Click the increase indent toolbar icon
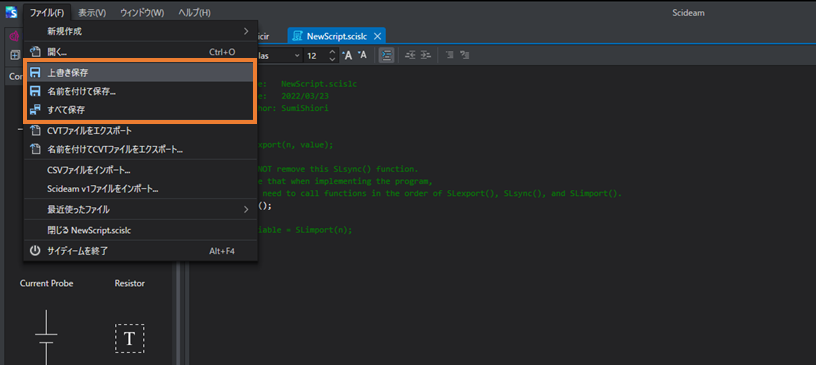 pyautogui.click(x=426, y=55)
